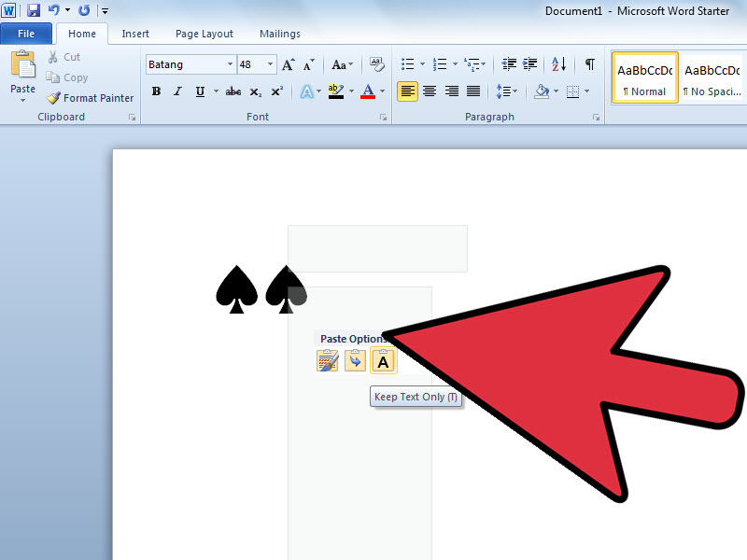Click the Bullets list icon
The width and height of the screenshot is (747, 560).
pos(408,64)
